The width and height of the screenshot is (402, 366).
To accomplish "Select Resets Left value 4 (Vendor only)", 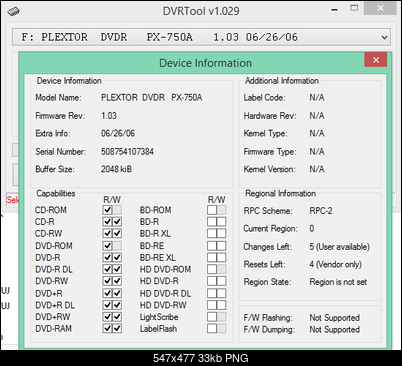I will (335, 265).
